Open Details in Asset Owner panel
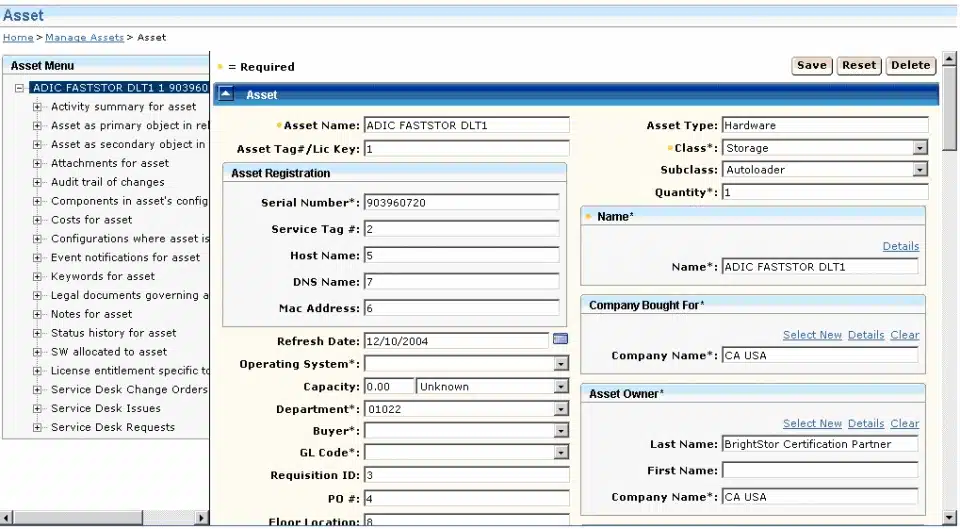The height and width of the screenshot is (529, 960). point(866,424)
